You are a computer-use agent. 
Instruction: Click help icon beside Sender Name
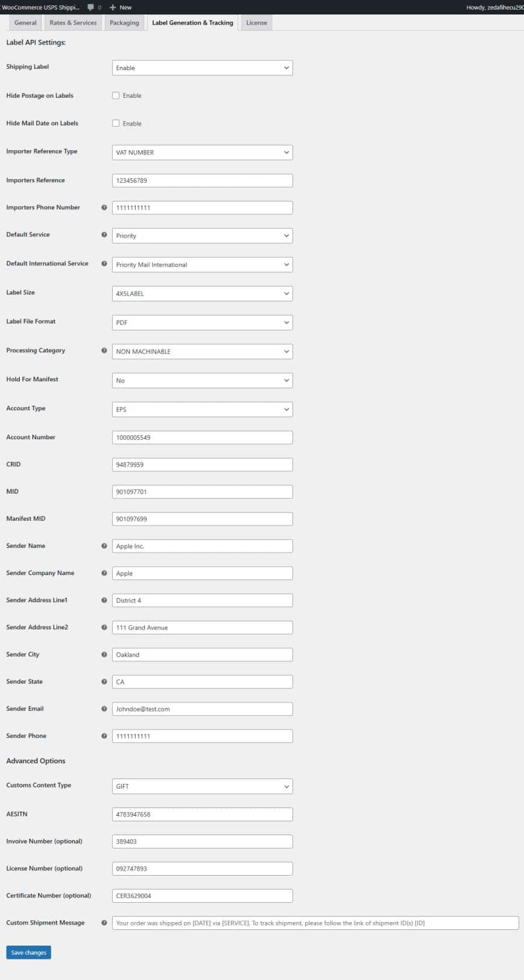point(104,546)
